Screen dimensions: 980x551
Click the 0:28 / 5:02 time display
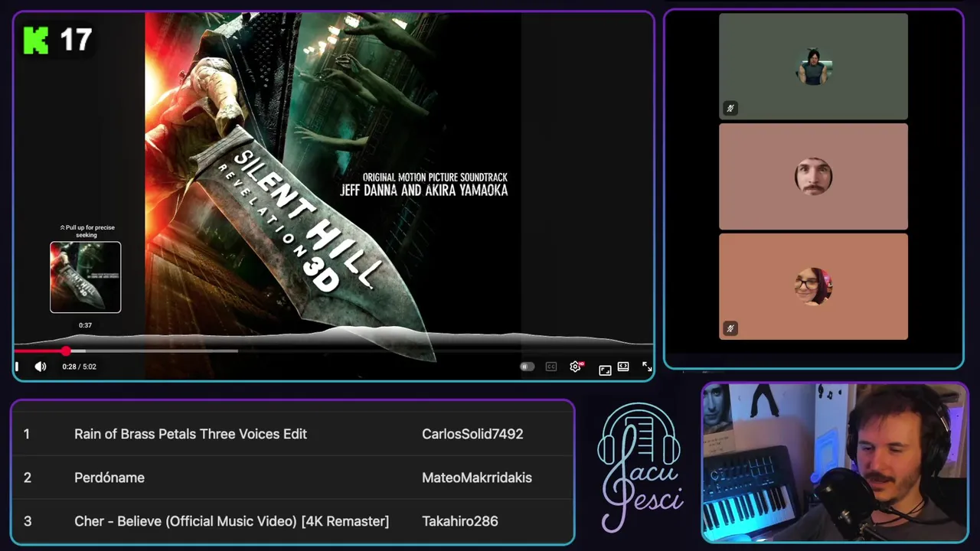point(80,367)
